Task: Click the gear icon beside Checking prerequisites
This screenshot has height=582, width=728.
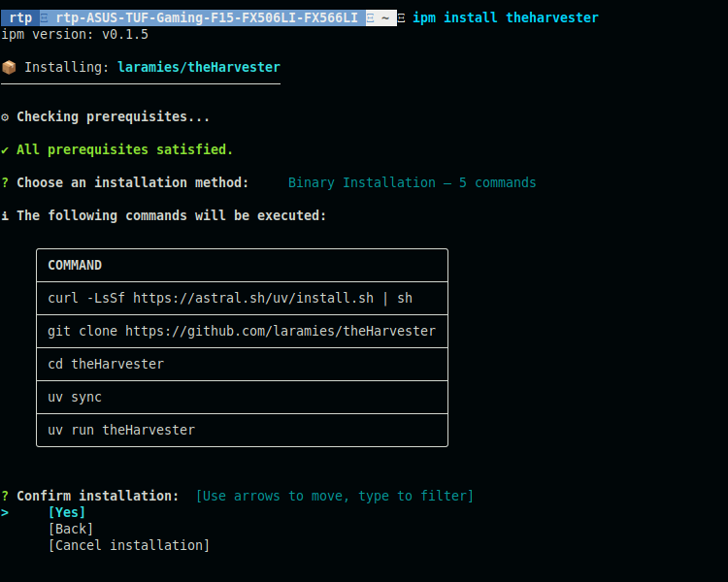Action: click(5, 117)
